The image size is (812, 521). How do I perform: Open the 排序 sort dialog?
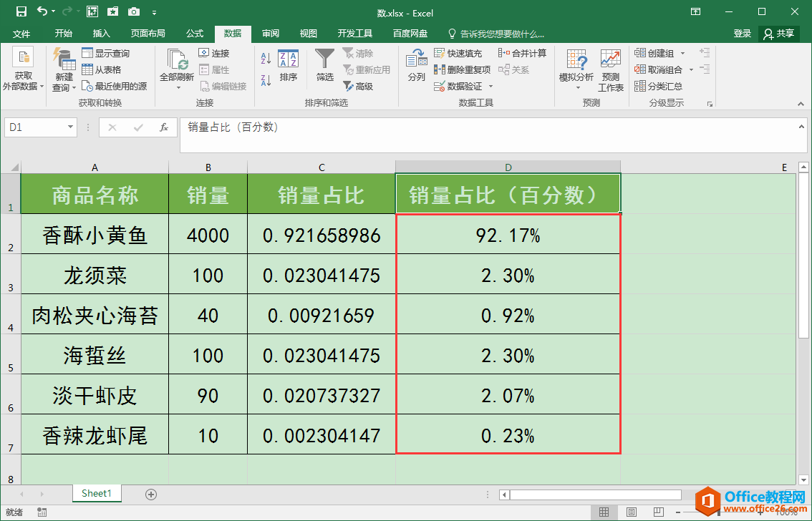[289, 66]
